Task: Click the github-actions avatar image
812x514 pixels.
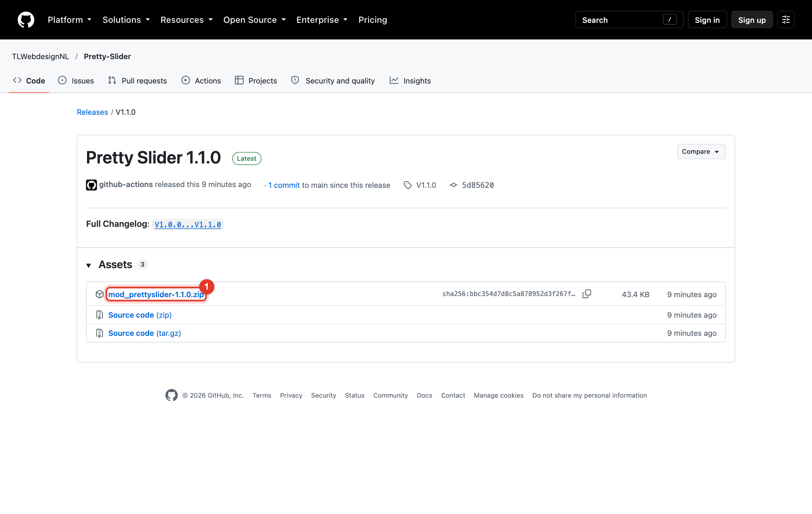Action: 91,185
